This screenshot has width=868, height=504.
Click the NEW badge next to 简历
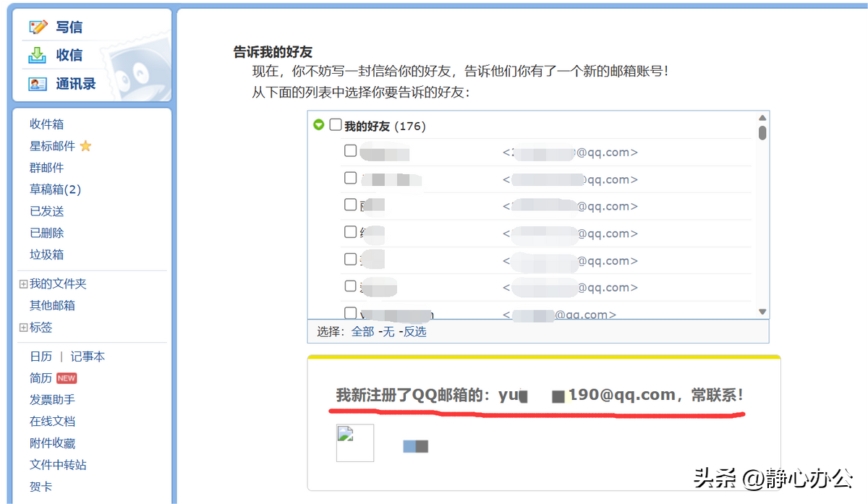point(67,378)
